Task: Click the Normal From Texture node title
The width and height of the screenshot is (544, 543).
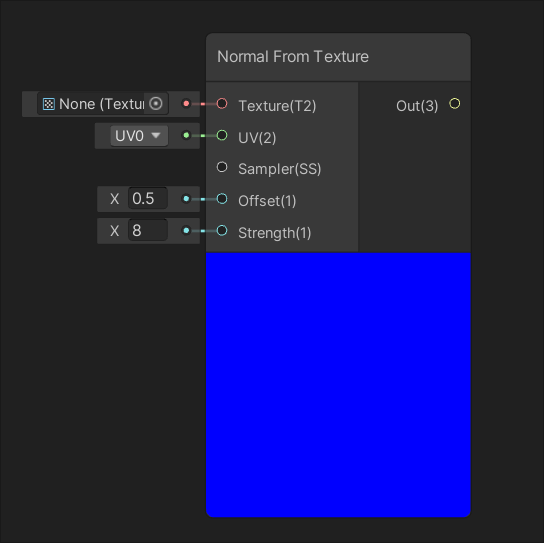Action: pyautogui.click(x=293, y=57)
